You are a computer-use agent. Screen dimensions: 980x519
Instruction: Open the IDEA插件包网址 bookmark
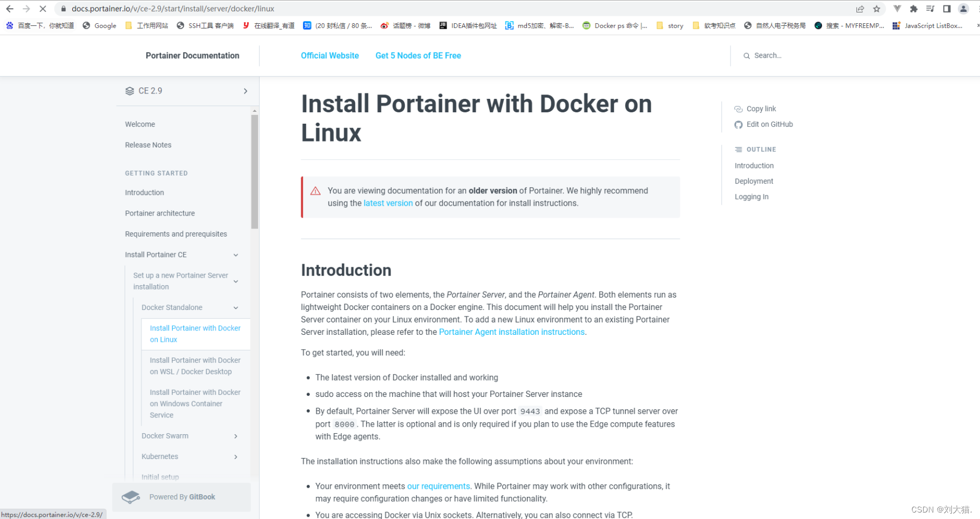click(x=468, y=25)
